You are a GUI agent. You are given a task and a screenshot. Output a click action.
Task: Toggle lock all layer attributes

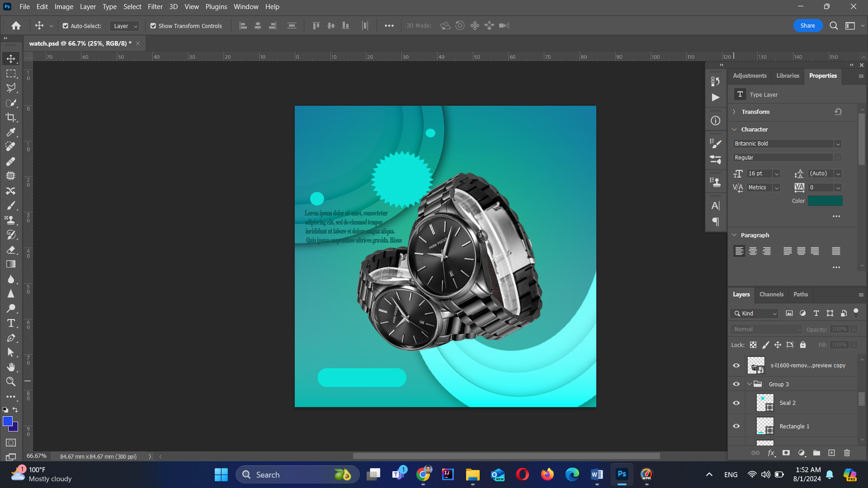tap(803, 345)
